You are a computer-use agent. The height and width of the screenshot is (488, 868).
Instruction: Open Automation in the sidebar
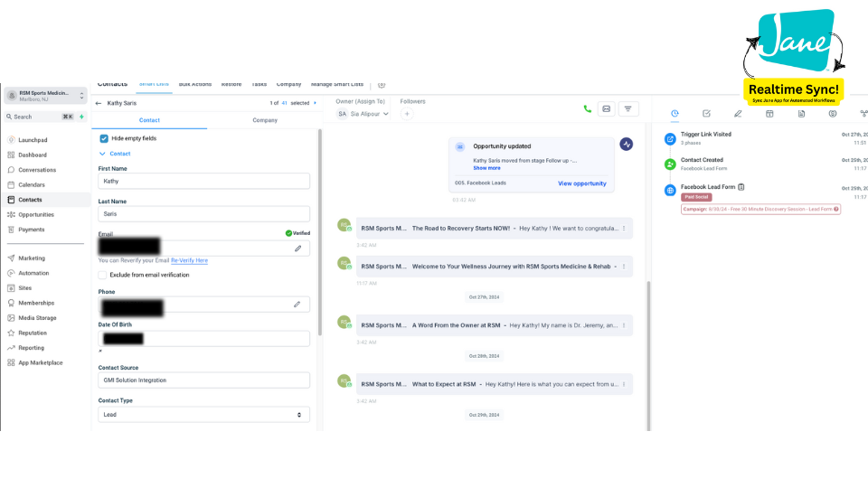click(33, 273)
